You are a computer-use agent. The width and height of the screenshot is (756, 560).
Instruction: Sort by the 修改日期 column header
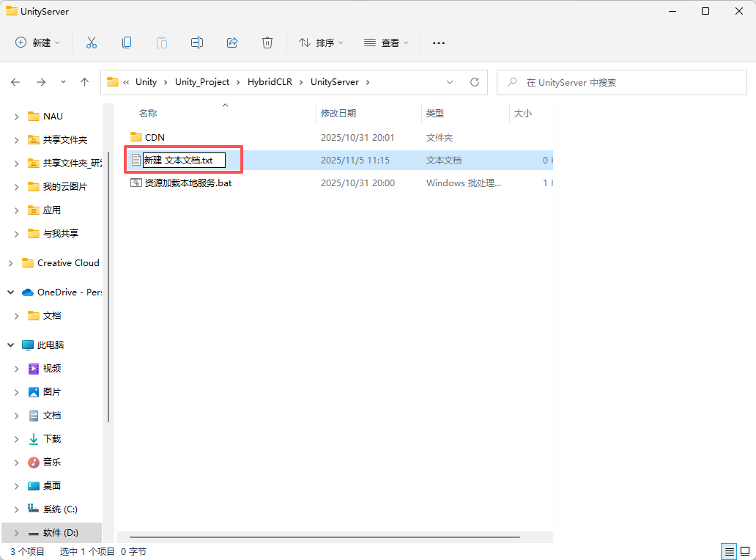(338, 114)
